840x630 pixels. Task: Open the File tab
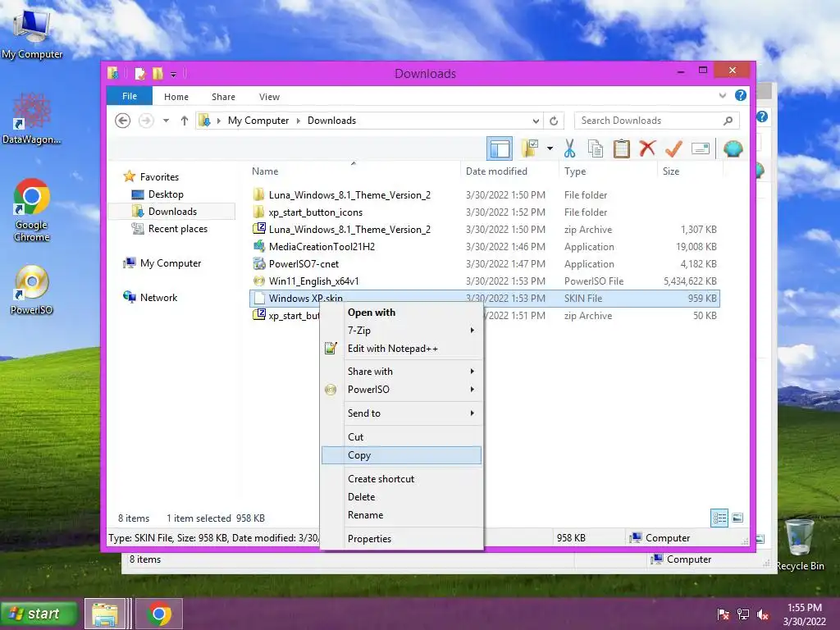130,96
